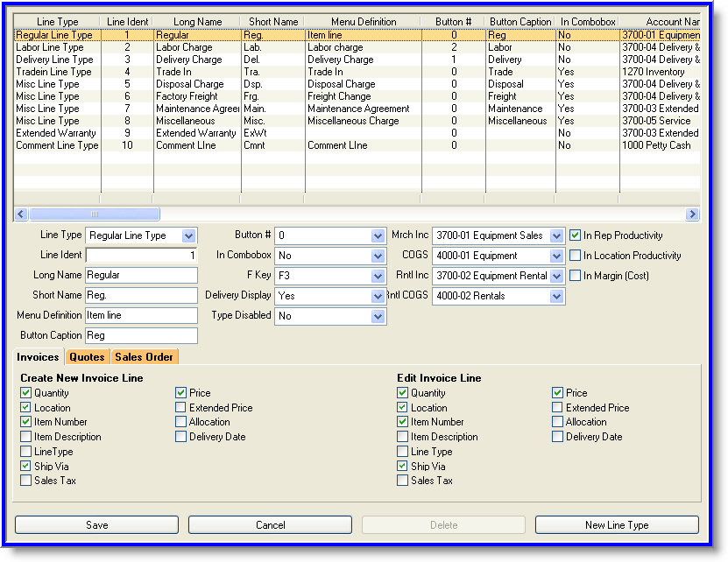Viewport: 728px width, 562px height.
Task: Expand the COGS account dropdown
Action: coord(556,256)
